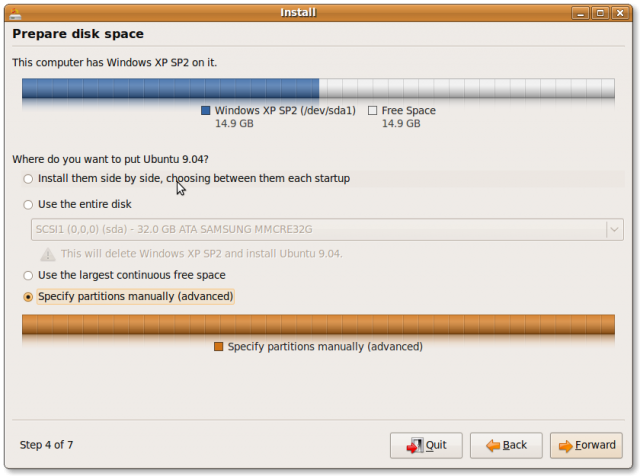
Task: Proceed with the Forward button
Action: coord(585,445)
